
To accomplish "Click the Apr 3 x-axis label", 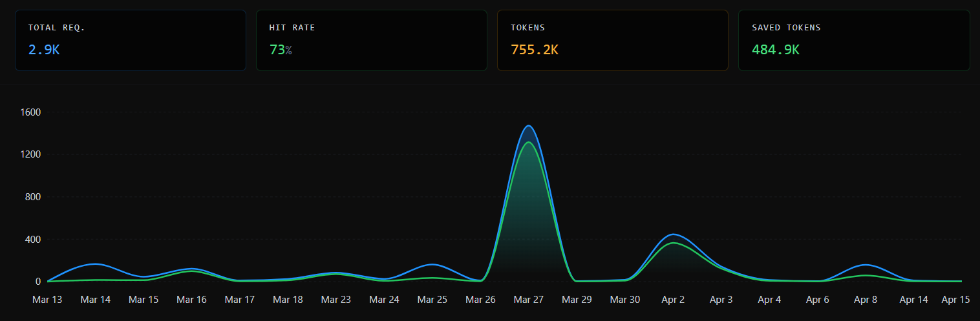I will tap(721, 300).
